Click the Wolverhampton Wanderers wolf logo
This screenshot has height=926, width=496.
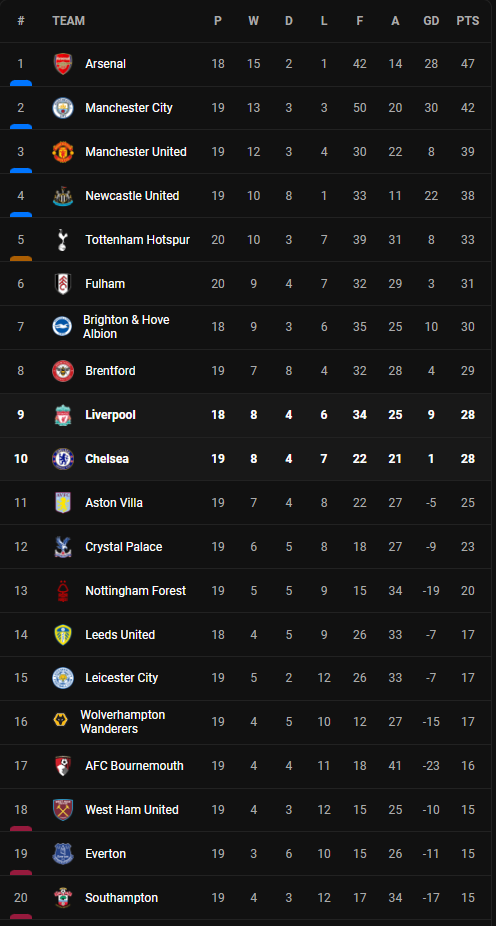(60, 720)
